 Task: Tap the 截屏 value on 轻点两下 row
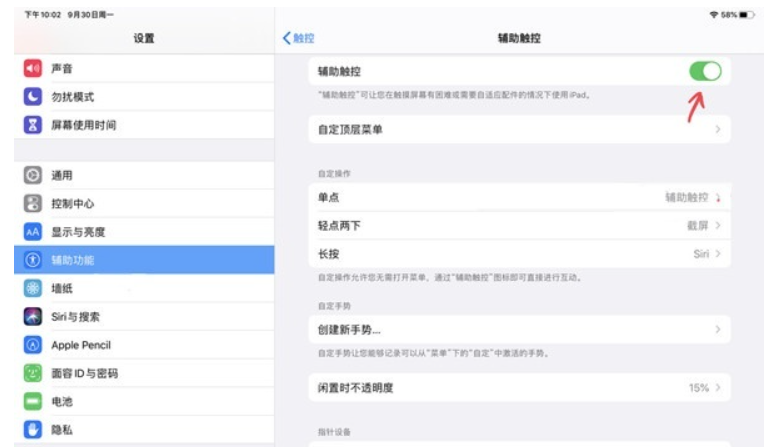click(x=698, y=226)
